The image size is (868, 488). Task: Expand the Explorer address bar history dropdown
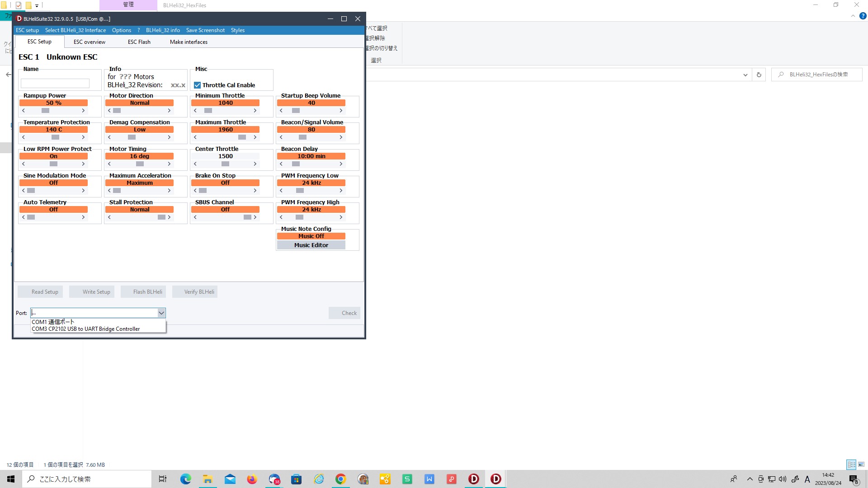745,75
